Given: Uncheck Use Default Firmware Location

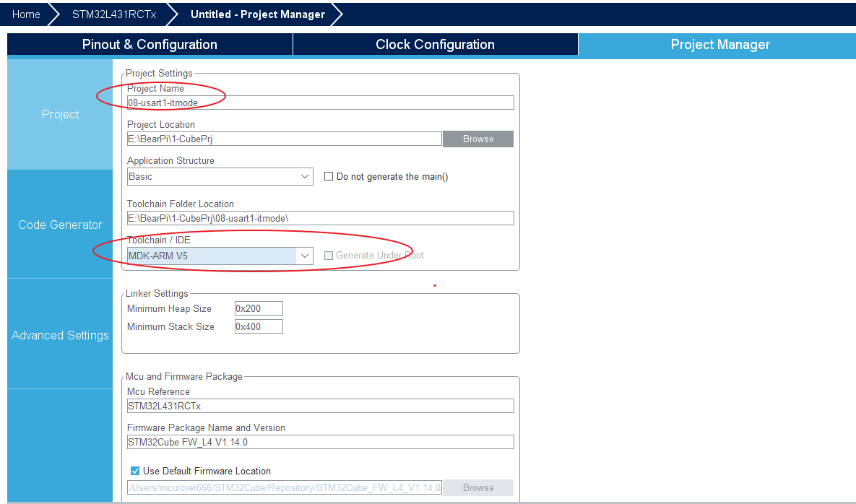Looking at the screenshot, I should [x=135, y=471].
